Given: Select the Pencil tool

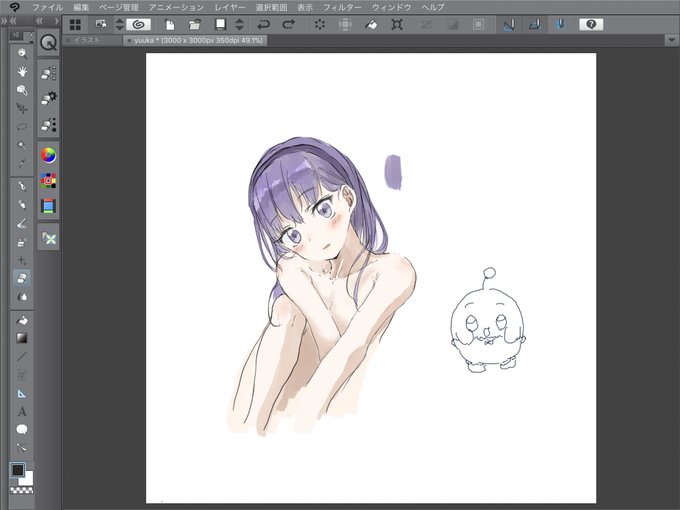Looking at the screenshot, I should tap(22, 205).
